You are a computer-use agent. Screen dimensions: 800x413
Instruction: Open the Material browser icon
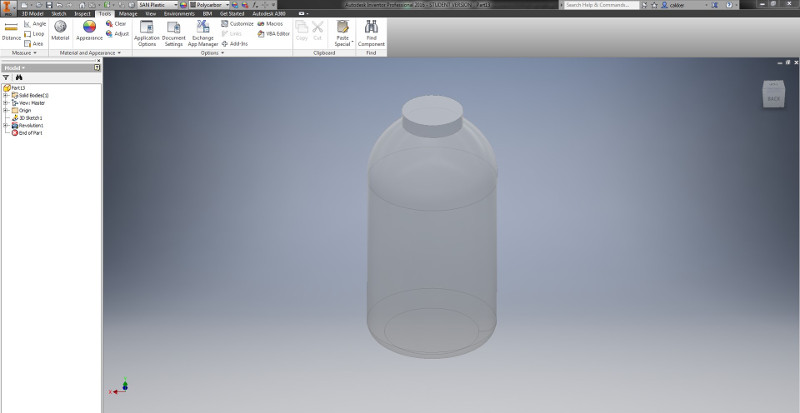point(60,31)
